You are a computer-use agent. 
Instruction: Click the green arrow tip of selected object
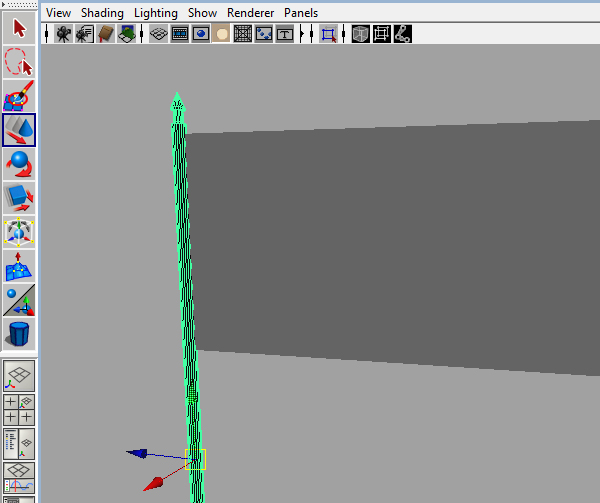(177, 102)
